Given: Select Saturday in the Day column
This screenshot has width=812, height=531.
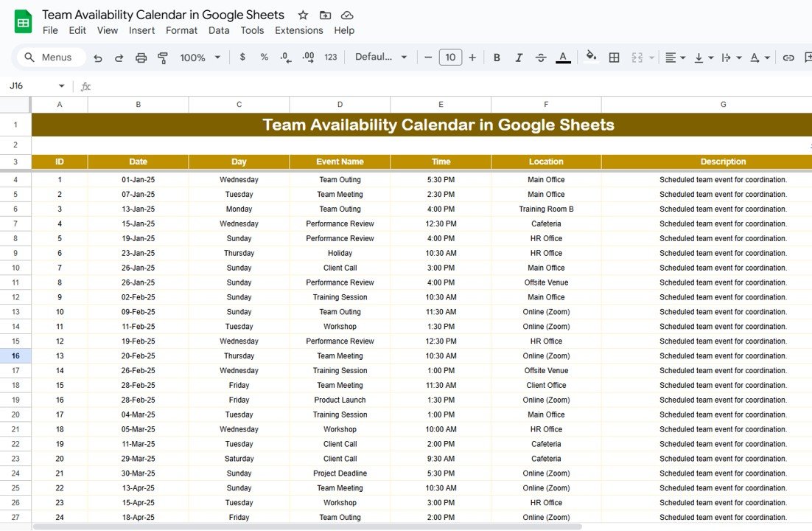Looking at the screenshot, I should (239, 459).
